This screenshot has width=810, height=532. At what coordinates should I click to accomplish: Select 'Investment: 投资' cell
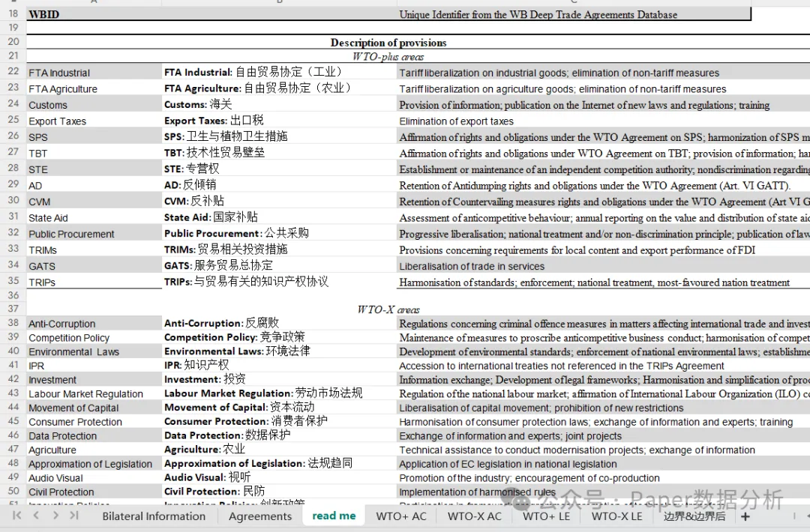click(x=279, y=379)
